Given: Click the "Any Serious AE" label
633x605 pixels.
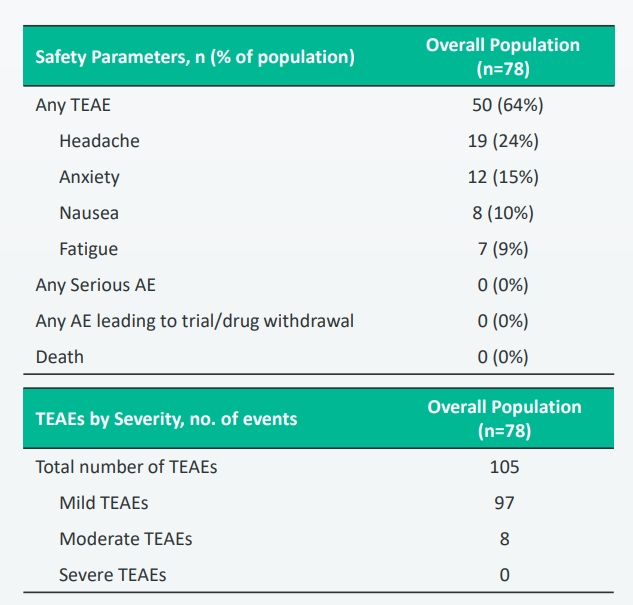Looking at the screenshot, I should [x=95, y=285].
